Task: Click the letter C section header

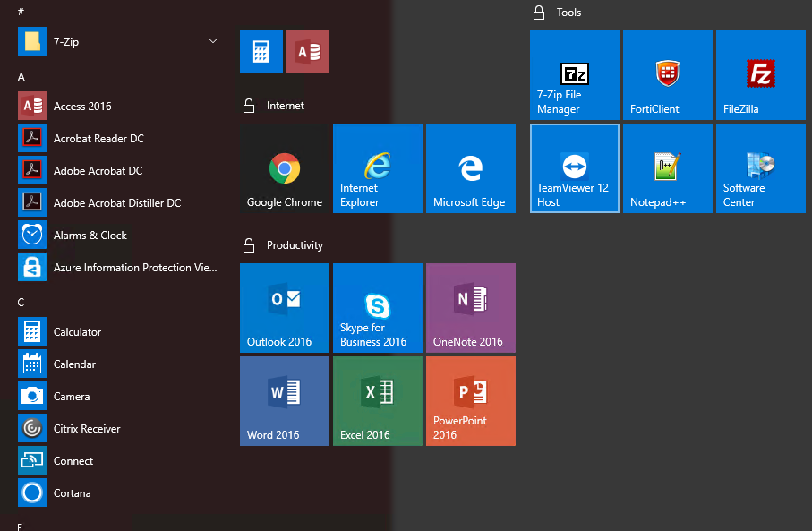Action: 21,303
